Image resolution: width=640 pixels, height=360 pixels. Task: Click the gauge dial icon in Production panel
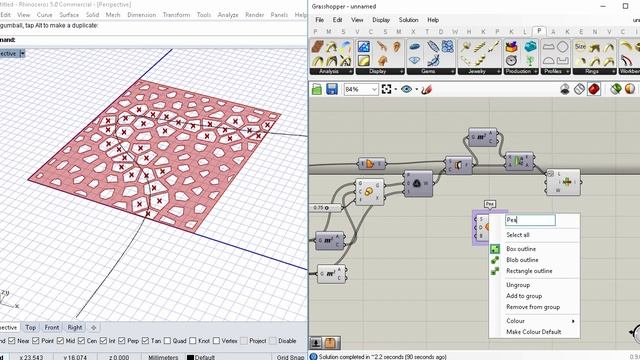[x=511, y=61]
